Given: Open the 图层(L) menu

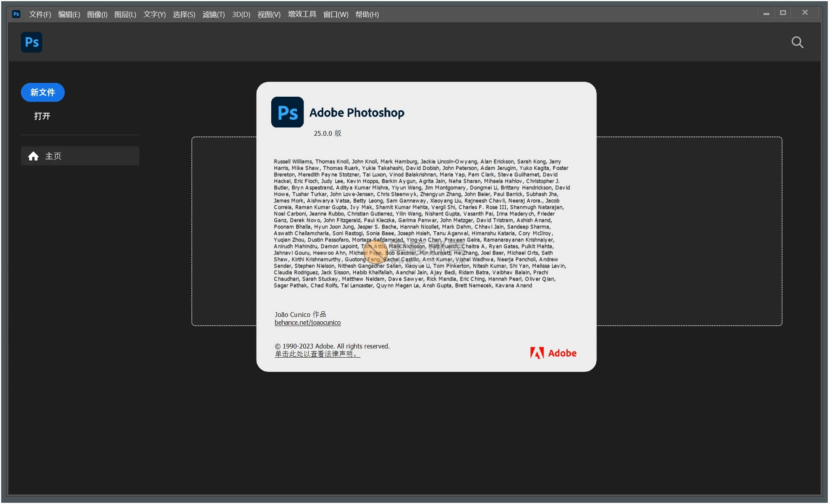Looking at the screenshot, I should tap(125, 14).
